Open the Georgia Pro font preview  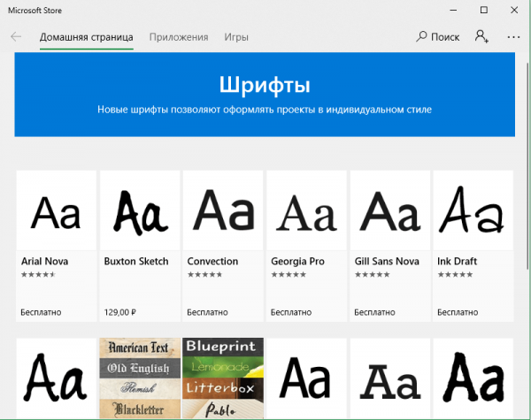tap(306, 210)
